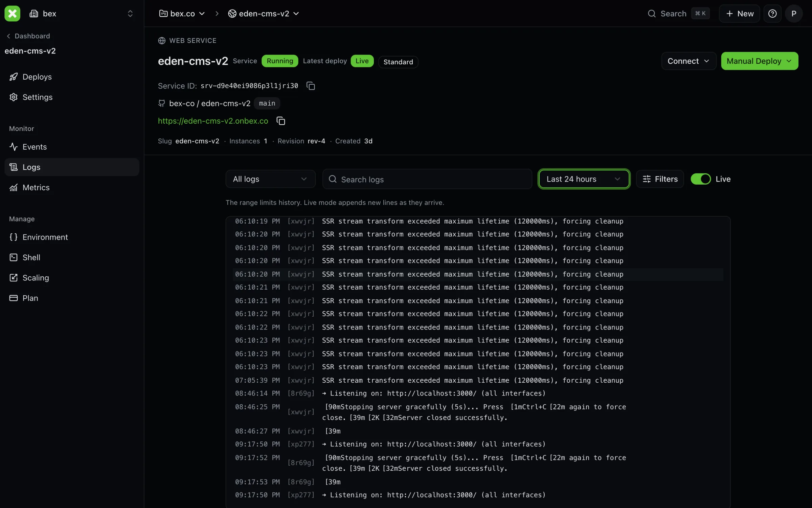This screenshot has width=812, height=508.
Task: Click the Live deploy status badge
Action: click(x=362, y=61)
